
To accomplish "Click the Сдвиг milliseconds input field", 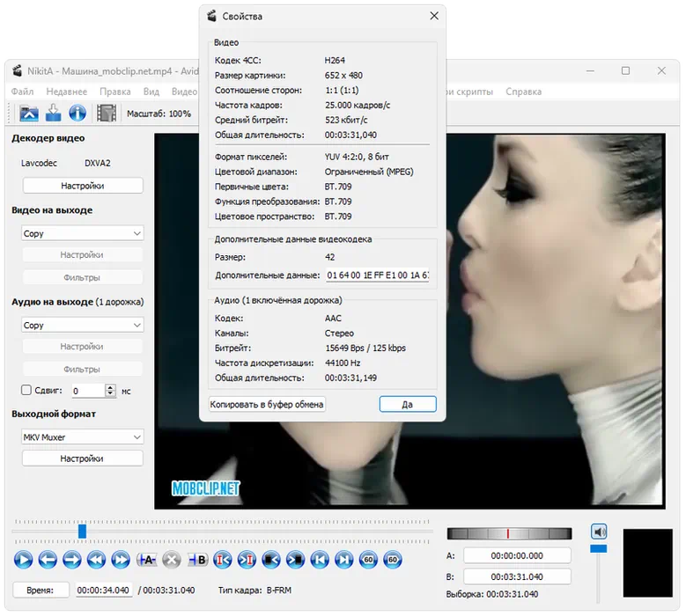I will (89, 391).
